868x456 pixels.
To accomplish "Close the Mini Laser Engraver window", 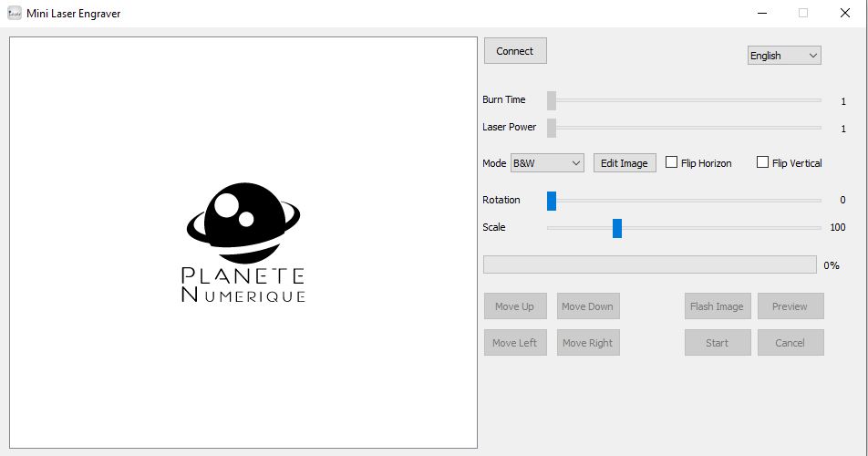I will 844,14.
